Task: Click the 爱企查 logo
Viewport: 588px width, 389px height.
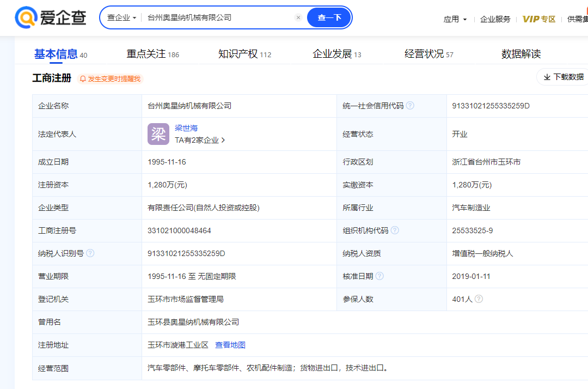Action: 51,17
